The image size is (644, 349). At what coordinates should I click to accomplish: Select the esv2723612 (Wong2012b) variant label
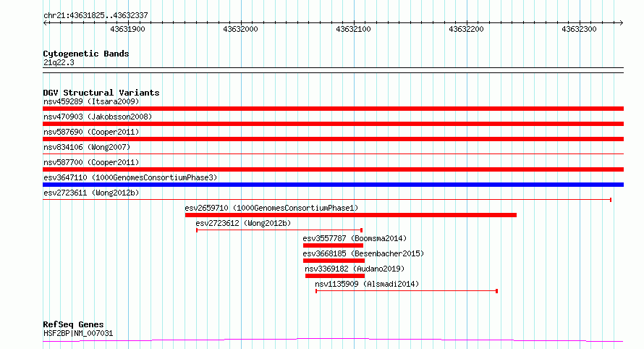point(243,223)
